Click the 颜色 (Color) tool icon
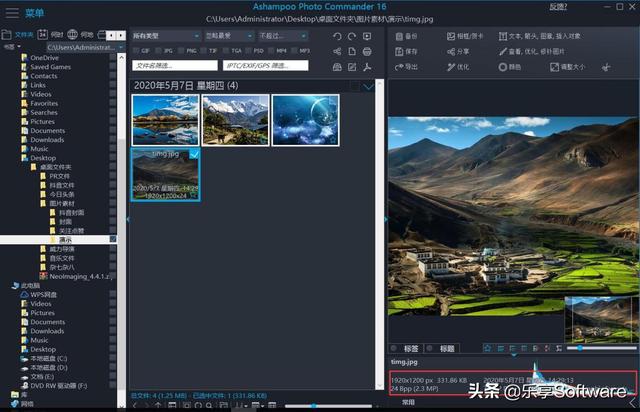Image resolution: width=640 pixels, height=412 pixels. point(501,67)
